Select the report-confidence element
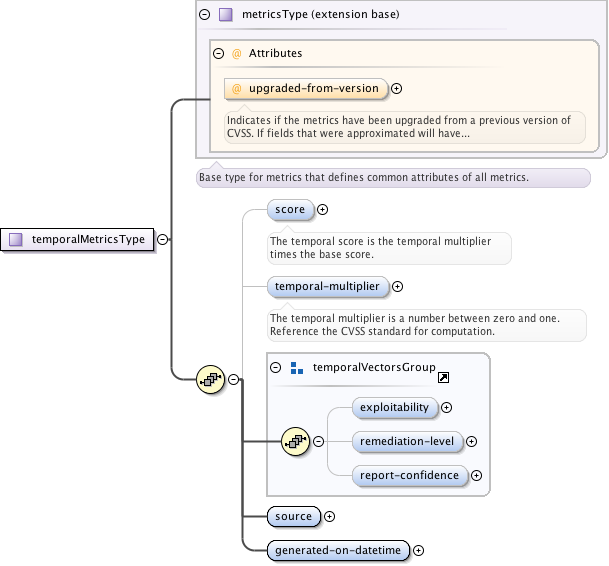This screenshot has height=566, width=609. (411, 476)
